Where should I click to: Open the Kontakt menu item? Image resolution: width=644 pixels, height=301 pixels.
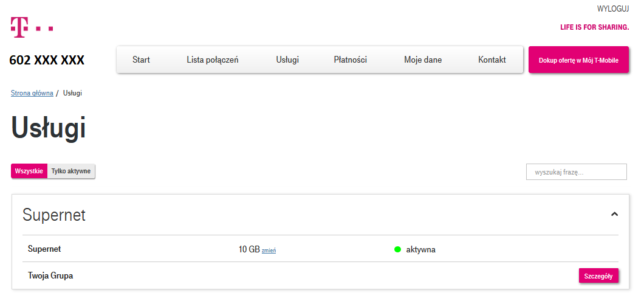click(x=492, y=60)
